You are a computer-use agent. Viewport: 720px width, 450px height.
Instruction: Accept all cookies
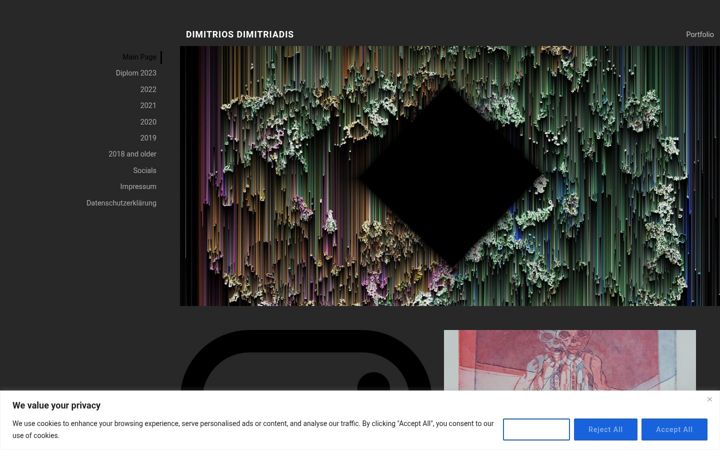674,429
